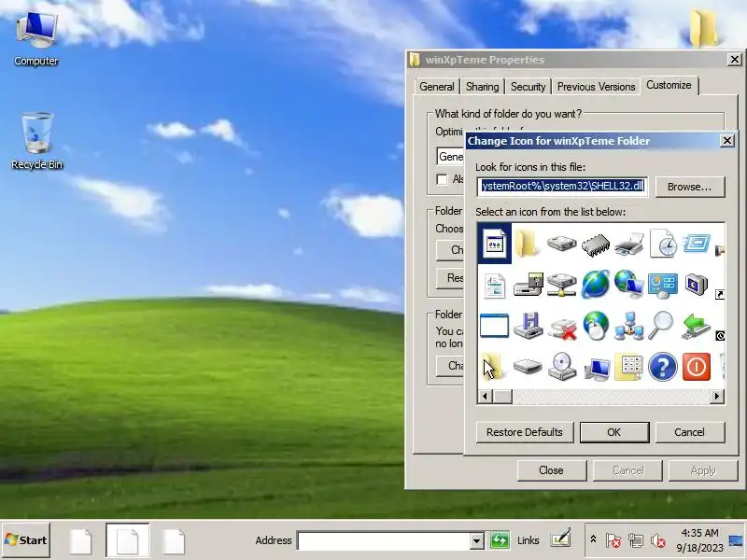The width and height of the screenshot is (747, 560).
Task: Select the monitor with moon icon
Action: pos(696,285)
